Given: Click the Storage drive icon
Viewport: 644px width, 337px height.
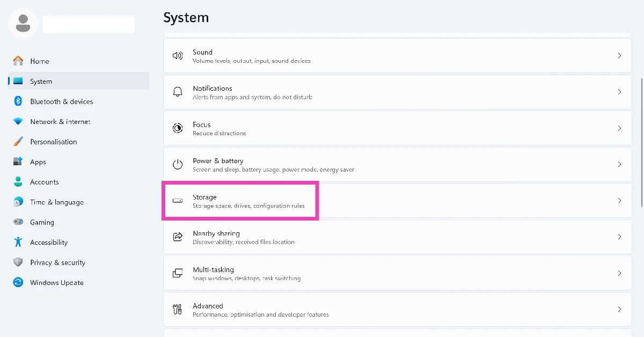Looking at the screenshot, I should [178, 201].
